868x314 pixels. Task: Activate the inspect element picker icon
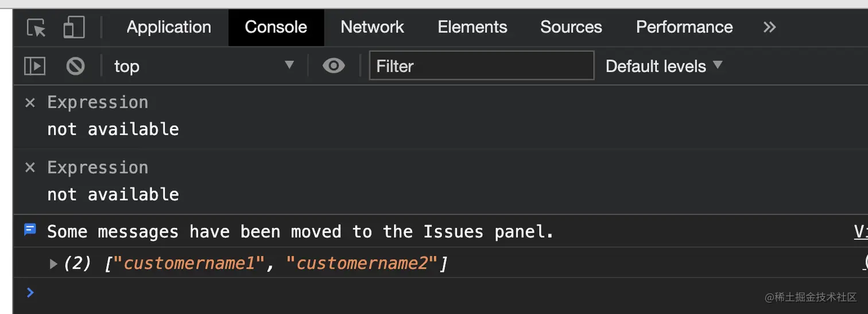click(x=36, y=28)
